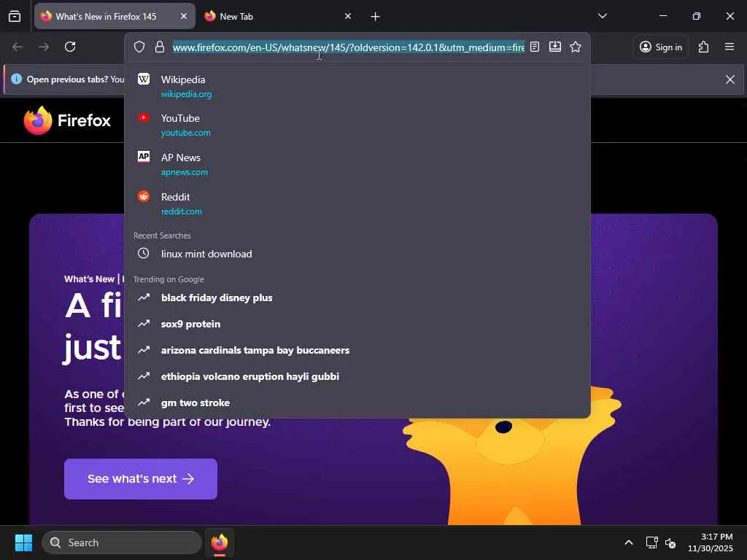Select the YouTube suggestion
This screenshot has height=560, width=747.
357,125
